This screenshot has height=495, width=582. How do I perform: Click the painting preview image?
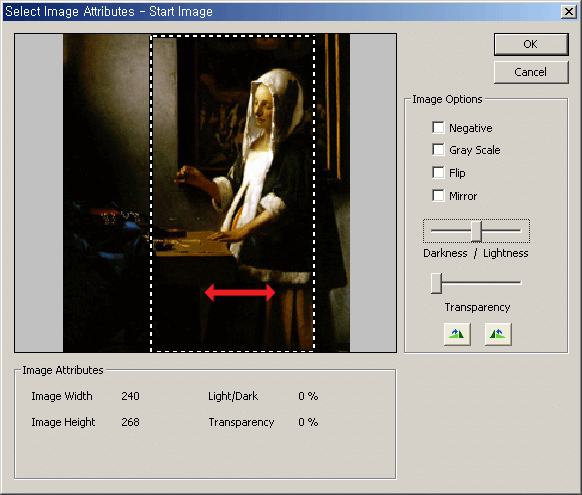coord(206,193)
